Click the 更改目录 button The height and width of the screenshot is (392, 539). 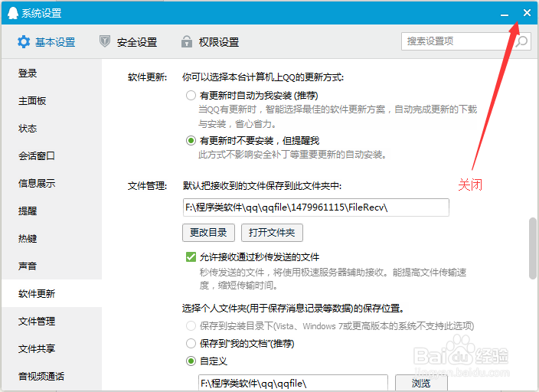[x=208, y=233]
